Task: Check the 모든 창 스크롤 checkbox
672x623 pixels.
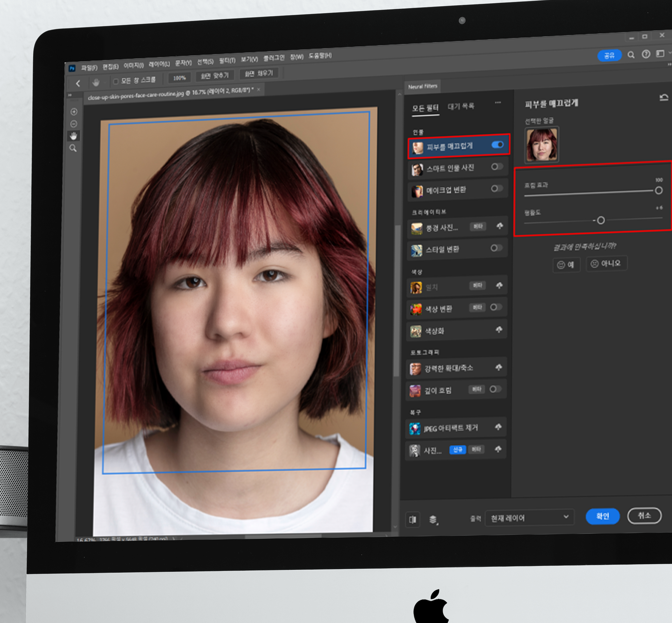Action: coord(116,81)
